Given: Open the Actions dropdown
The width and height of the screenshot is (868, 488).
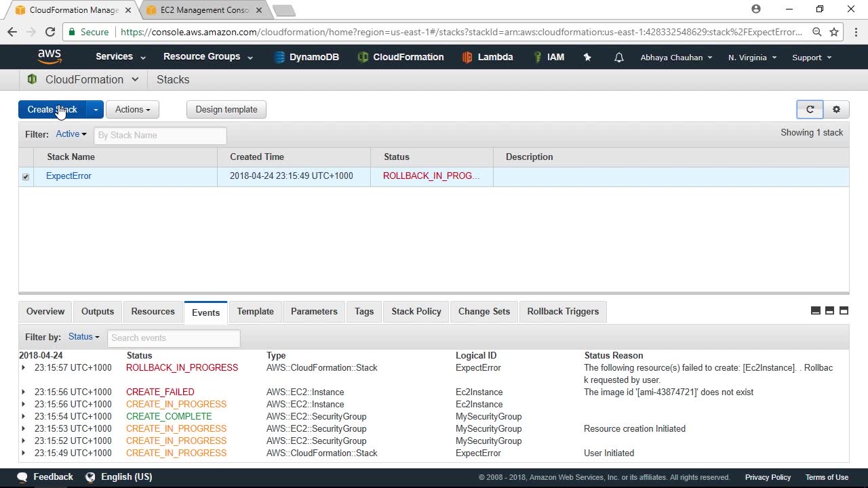Looking at the screenshot, I should (x=132, y=109).
